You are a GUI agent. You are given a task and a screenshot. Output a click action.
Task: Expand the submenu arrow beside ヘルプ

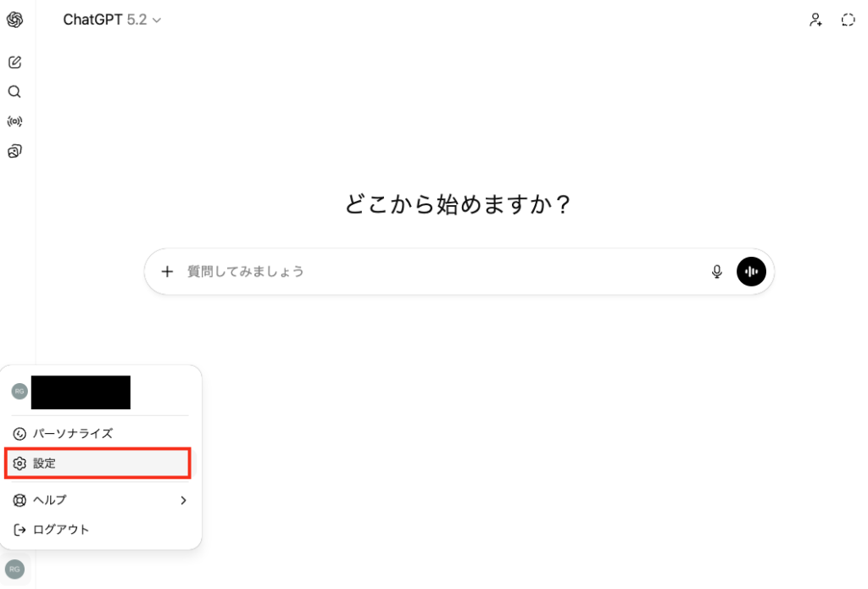pos(183,500)
